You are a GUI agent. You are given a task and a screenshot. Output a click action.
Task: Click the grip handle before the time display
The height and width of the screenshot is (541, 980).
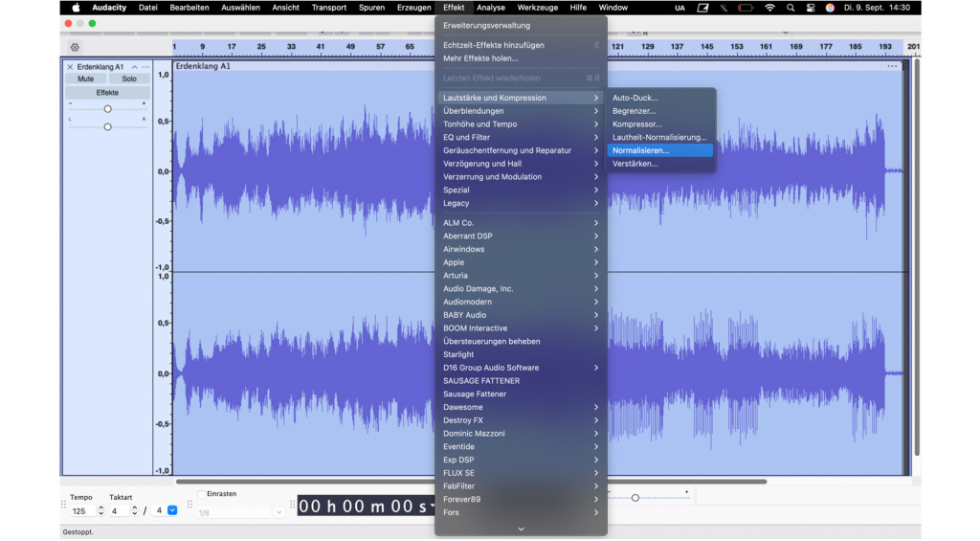point(293,504)
